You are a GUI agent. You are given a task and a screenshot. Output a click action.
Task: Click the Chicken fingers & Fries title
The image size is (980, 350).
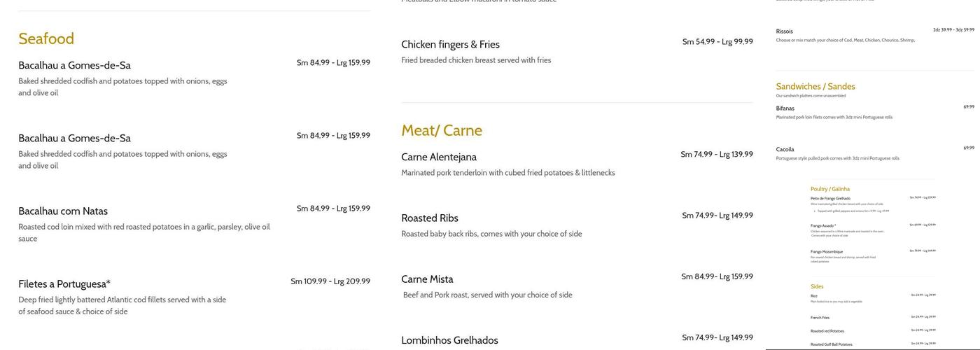pos(450,45)
